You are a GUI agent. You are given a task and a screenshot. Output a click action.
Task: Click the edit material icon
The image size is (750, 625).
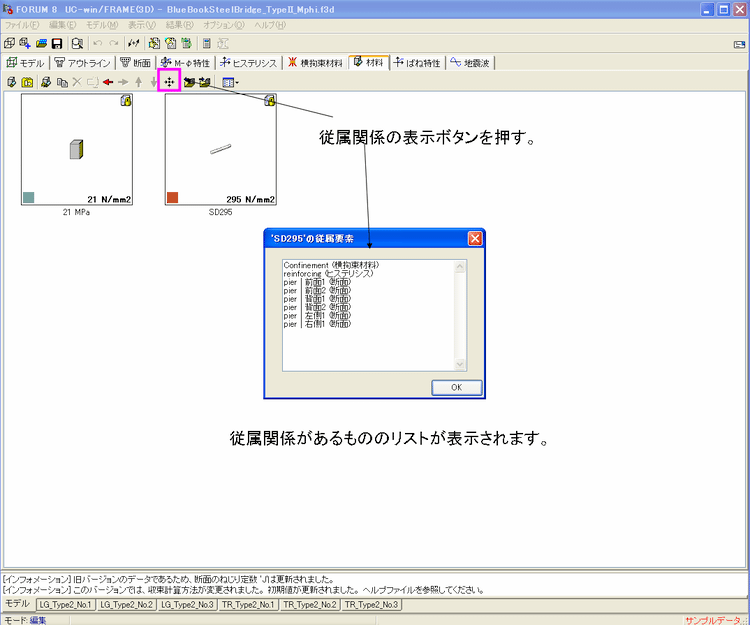click(46, 82)
